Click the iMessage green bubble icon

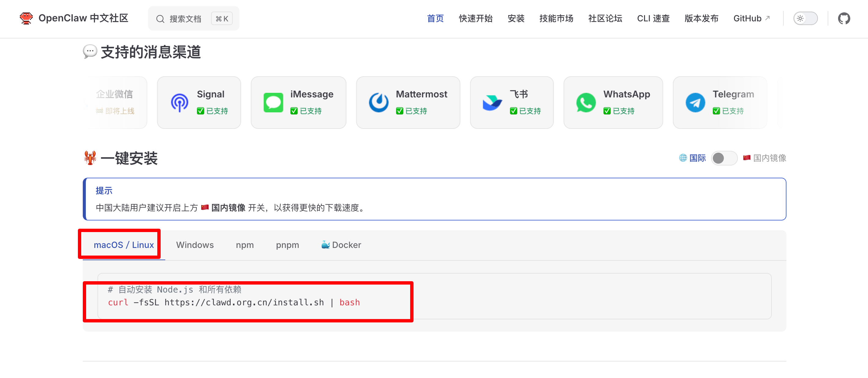[273, 102]
